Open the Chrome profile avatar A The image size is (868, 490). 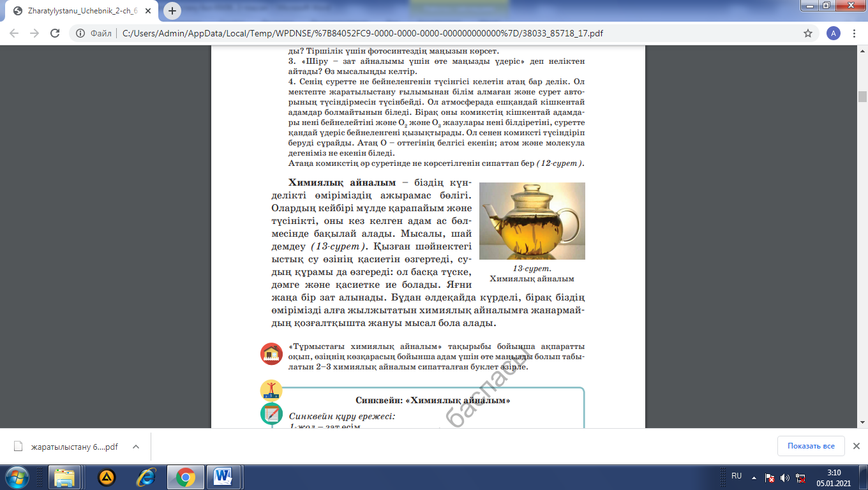coord(833,33)
